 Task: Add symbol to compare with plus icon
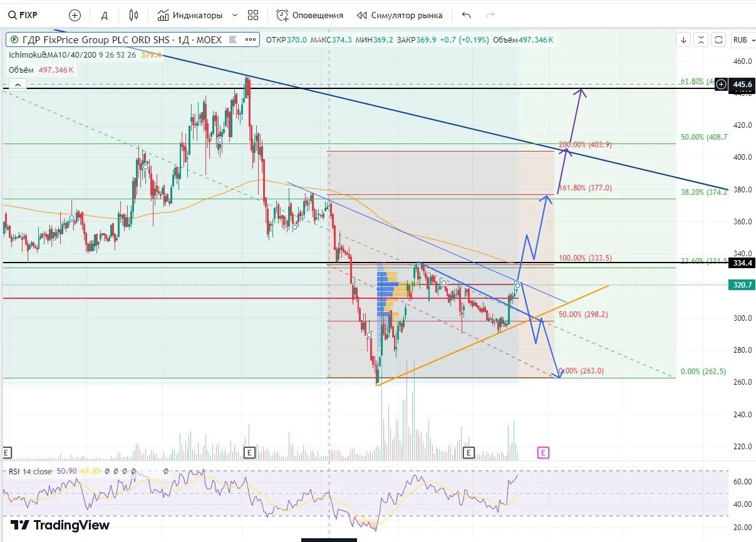75,15
